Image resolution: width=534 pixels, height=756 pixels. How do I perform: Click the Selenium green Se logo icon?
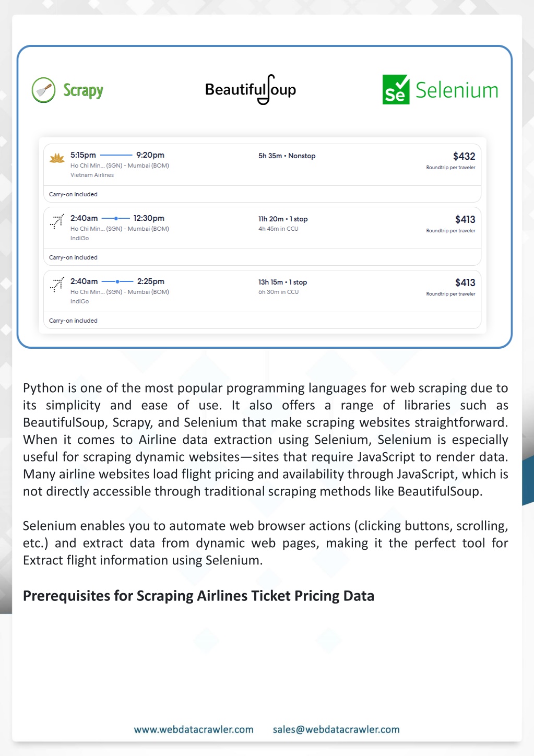click(396, 89)
